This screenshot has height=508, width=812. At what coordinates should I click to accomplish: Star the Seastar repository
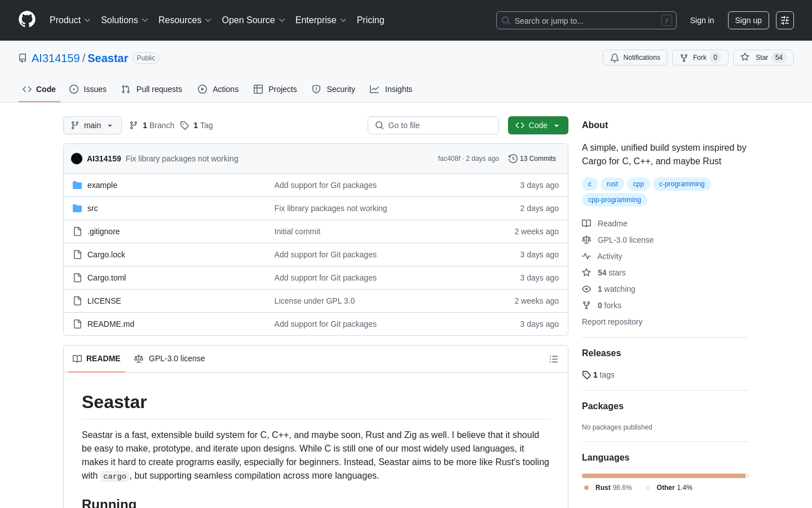[764, 58]
